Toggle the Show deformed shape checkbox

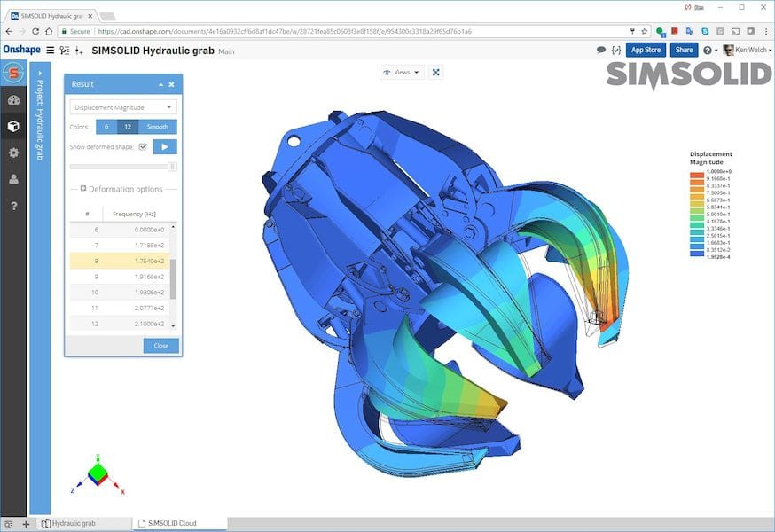click(142, 147)
